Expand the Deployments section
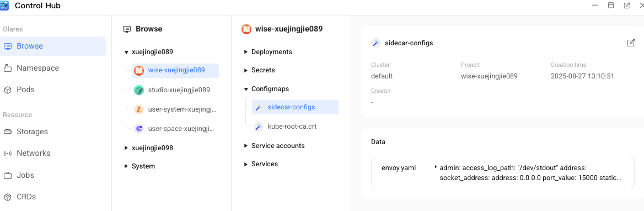Image resolution: width=644 pixels, height=211 pixels. [245, 52]
